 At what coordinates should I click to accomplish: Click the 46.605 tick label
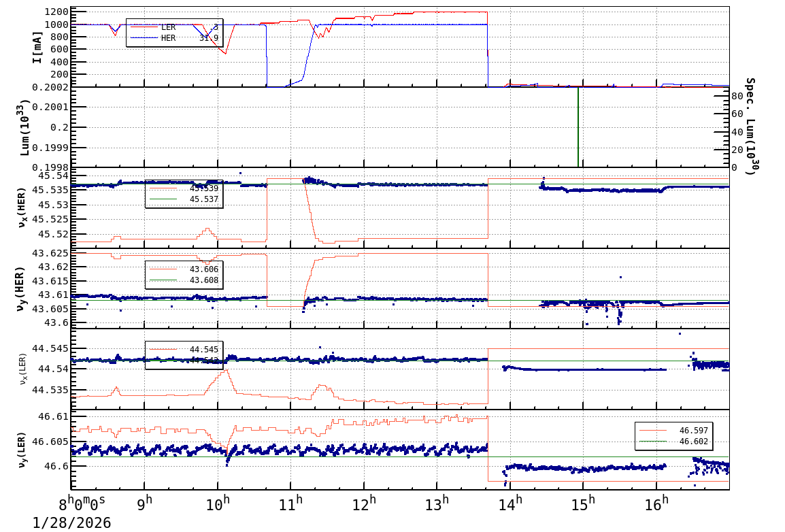pyautogui.click(x=50, y=442)
